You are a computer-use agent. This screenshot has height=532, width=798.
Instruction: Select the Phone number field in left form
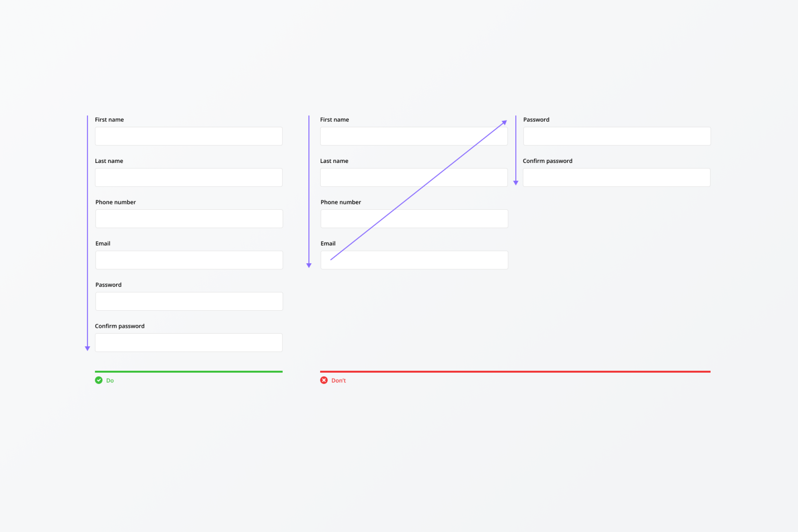[x=189, y=218]
